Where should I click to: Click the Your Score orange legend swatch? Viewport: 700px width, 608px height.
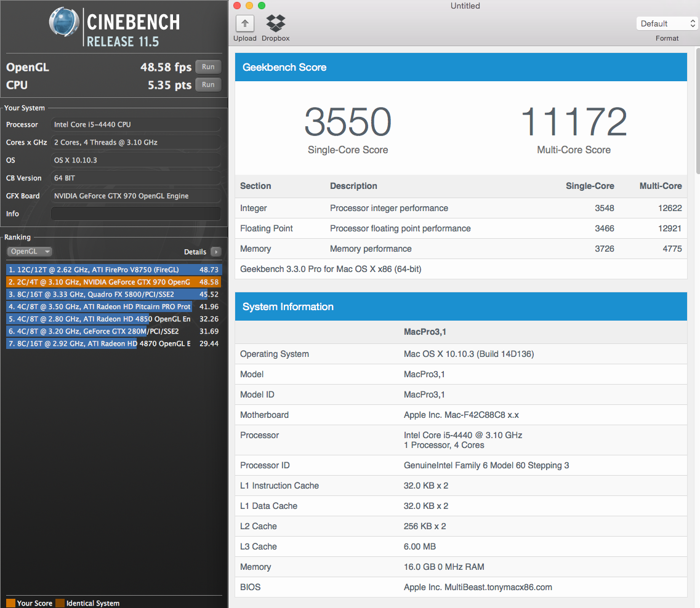(x=10, y=603)
